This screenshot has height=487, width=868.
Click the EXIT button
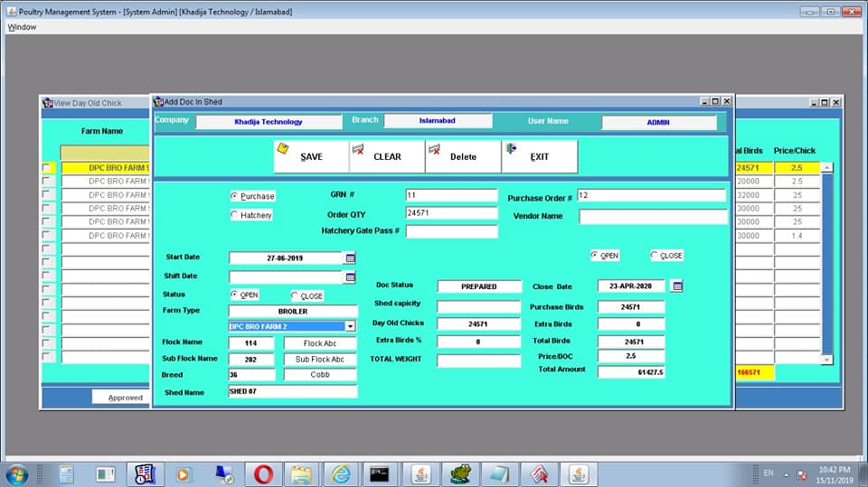539,156
